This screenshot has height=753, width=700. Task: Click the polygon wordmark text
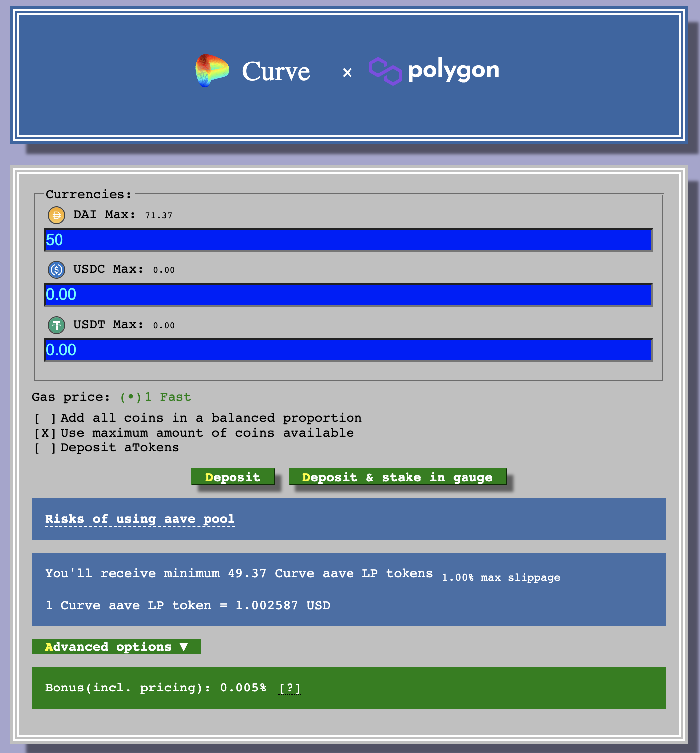click(x=454, y=70)
